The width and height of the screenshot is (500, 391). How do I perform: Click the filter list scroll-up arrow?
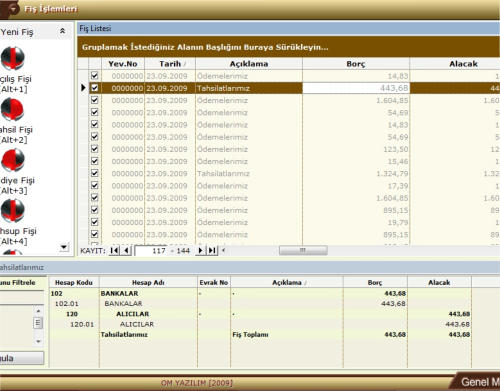(38, 311)
